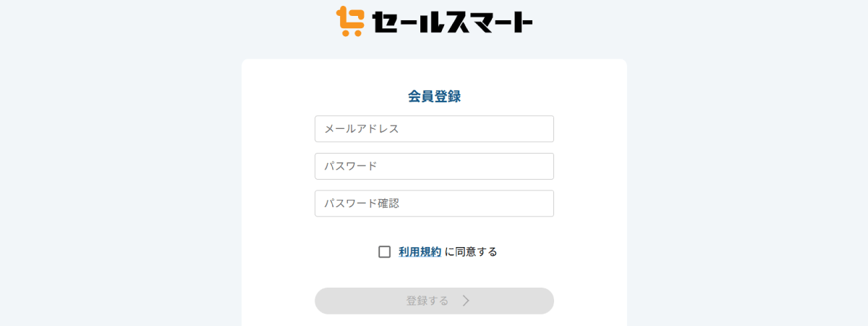Click the gray page background beside the card
The width and height of the screenshot is (868, 326).
116,181
